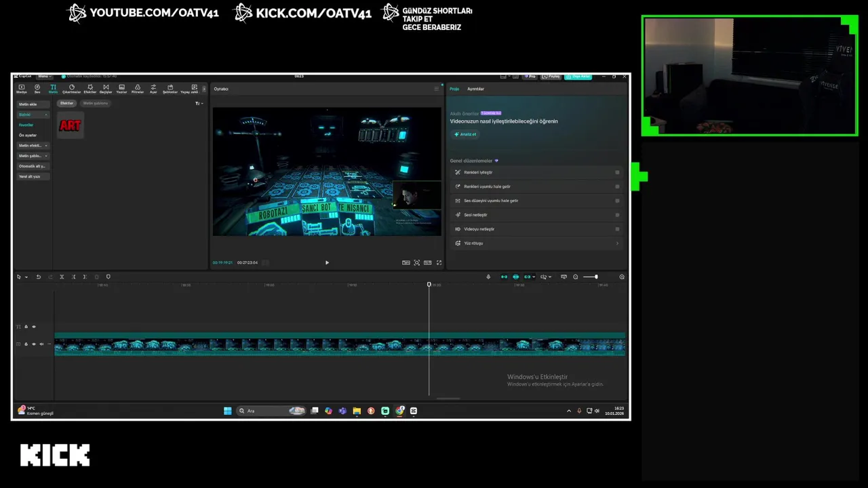The width and height of the screenshot is (868, 488).
Task: Click the Metin ekle button
Action: click(x=33, y=104)
